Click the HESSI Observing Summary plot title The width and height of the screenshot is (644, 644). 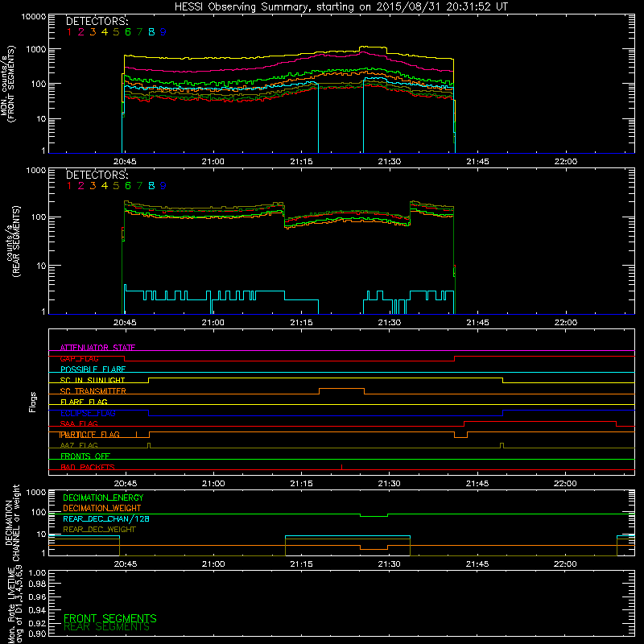341,6
